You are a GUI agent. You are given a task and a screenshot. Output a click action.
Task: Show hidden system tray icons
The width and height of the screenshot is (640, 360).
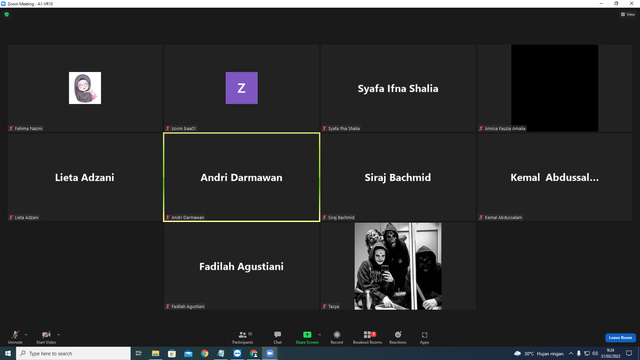point(571,353)
